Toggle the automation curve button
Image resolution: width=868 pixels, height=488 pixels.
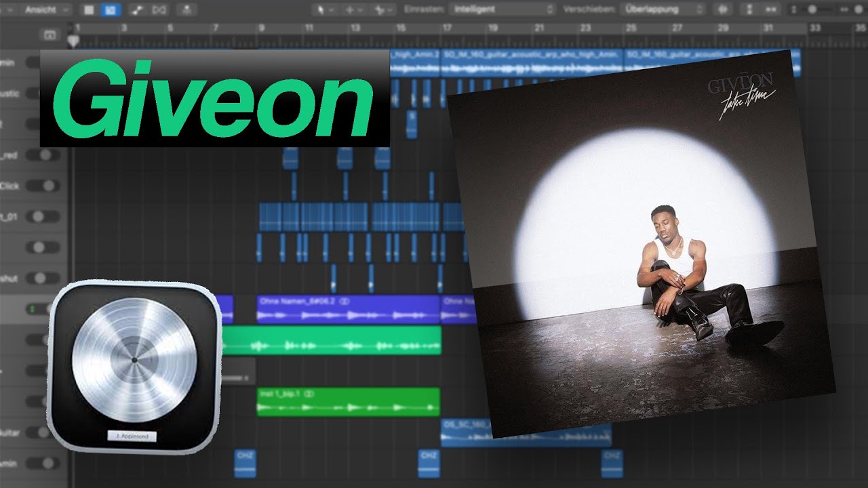pos(138,9)
